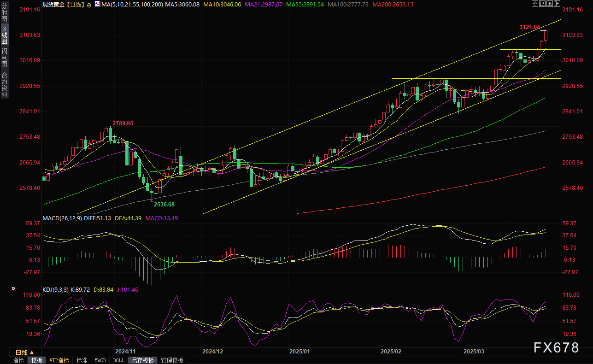Open 闪电图 from the left sidebar
The image size is (593, 364).
click(x=4, y=58)
